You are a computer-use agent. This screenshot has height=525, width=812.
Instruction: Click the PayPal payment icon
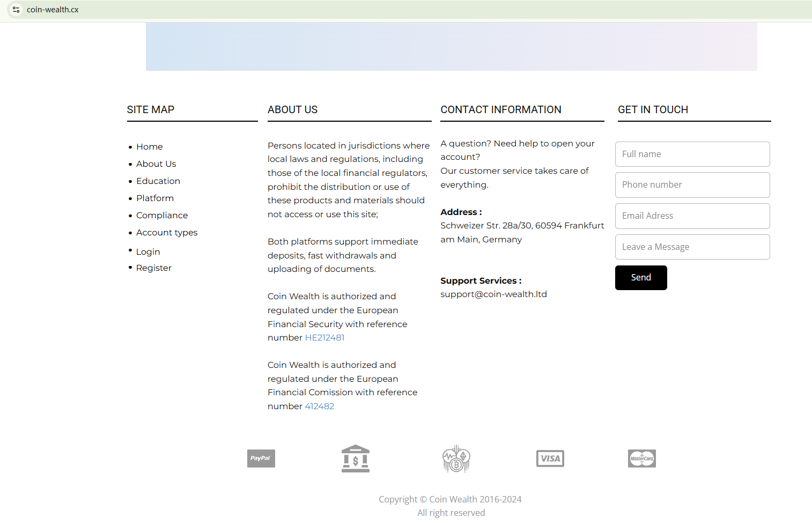pos(261,459)
